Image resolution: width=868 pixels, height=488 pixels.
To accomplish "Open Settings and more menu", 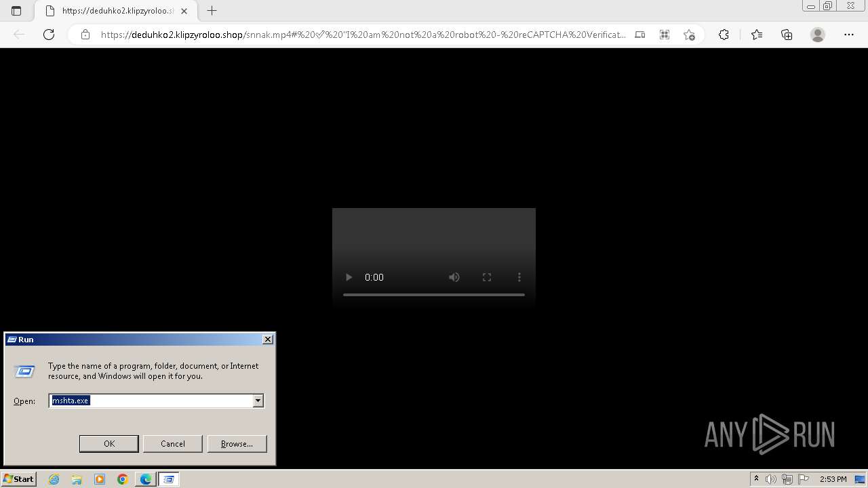I will [849, 35].
